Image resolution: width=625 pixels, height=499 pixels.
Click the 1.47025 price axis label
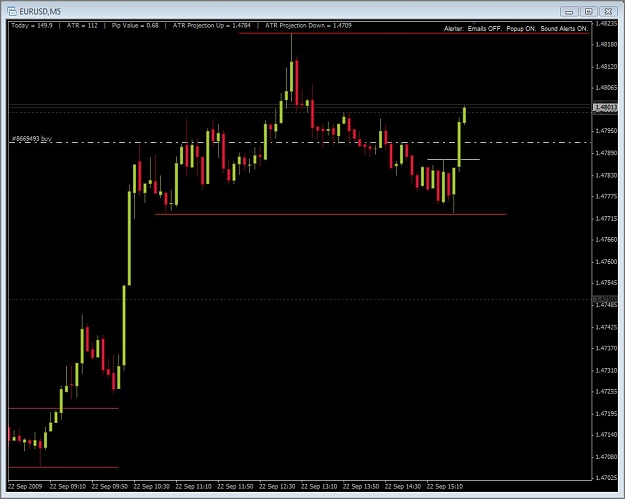(606, 477)
